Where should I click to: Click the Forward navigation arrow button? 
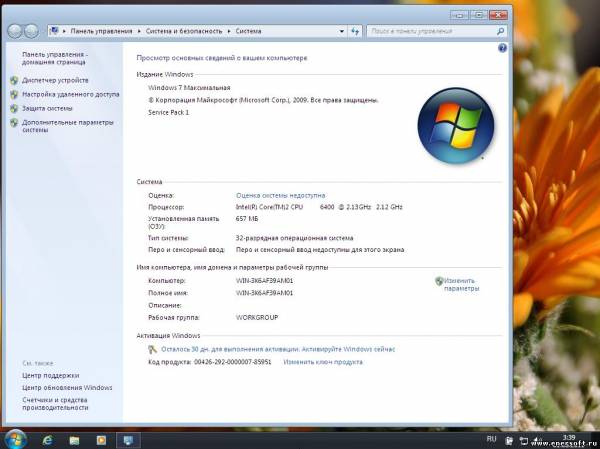(x=32, y=31)
